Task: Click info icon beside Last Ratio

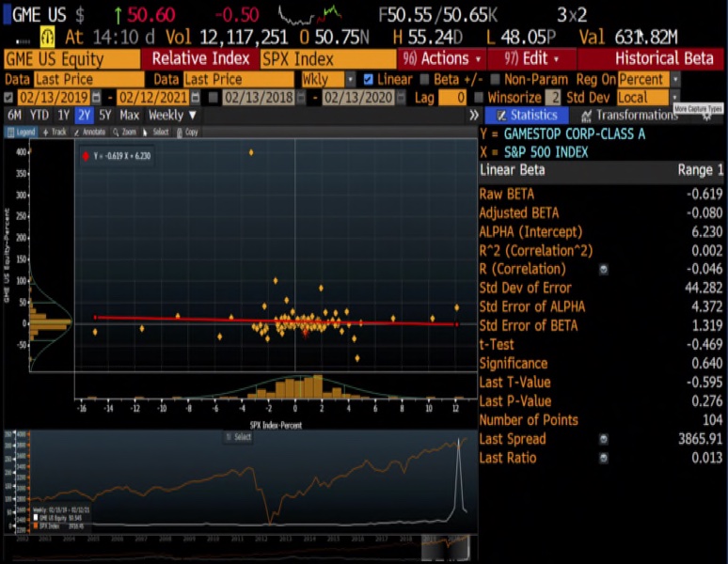Action: [x=603, y=458]
